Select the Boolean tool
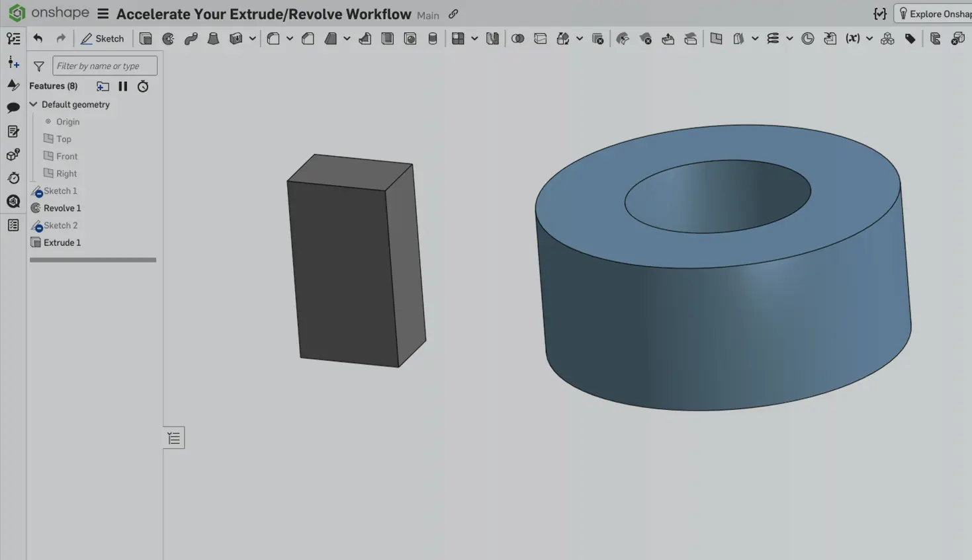This screenshot has height=560, width=972. [517, 38]
